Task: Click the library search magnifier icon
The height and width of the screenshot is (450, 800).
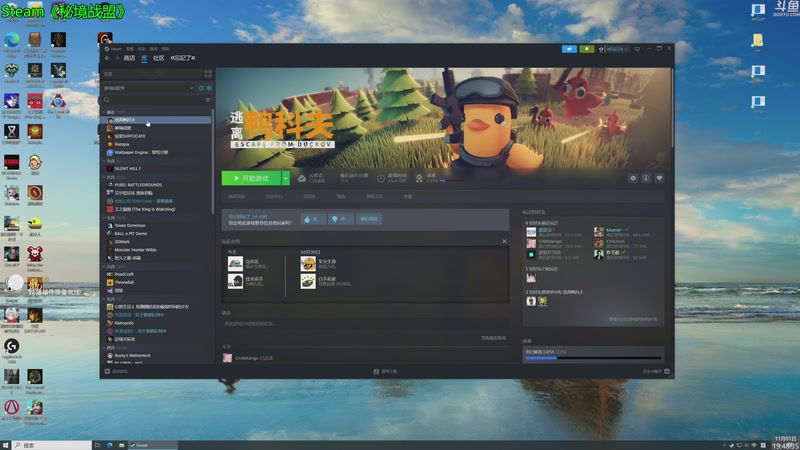Action: pos(107,100)
